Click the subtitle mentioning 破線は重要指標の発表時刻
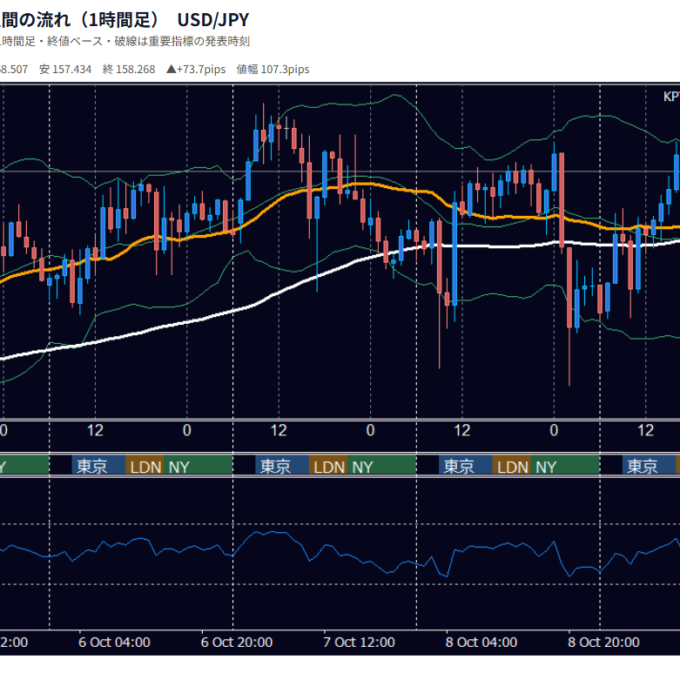The width and height of the screenshot is (680, 680). (x=125, y=42)
